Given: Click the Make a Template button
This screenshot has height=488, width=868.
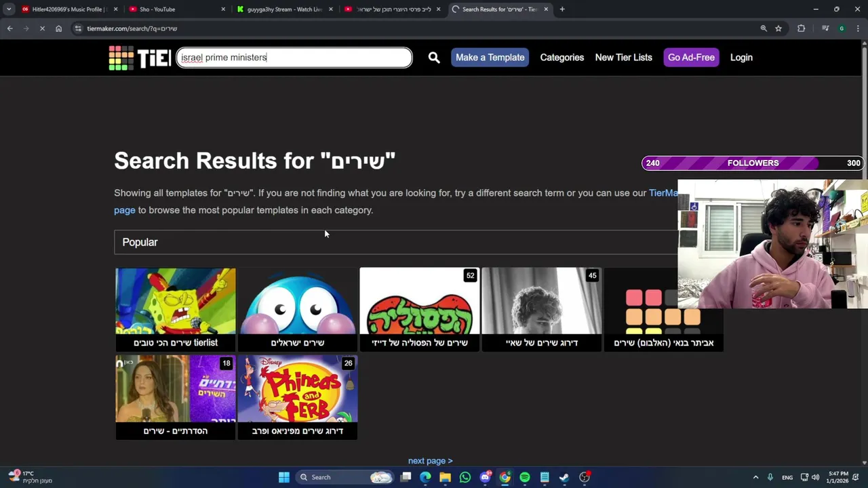Looking at the screenshot, I should pyautogui.click(x=490, y=58).
